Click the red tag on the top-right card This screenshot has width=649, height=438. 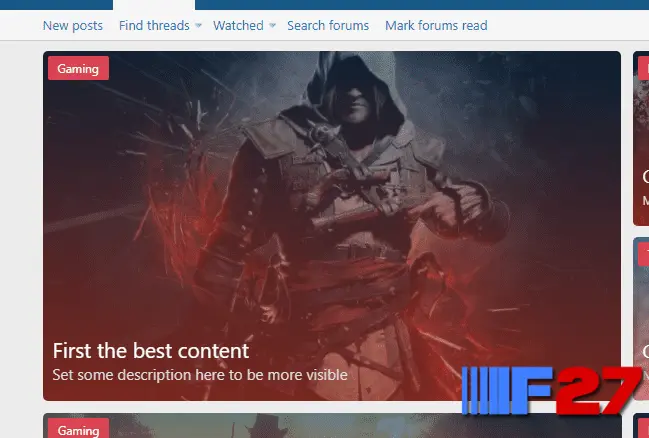click(x=643, y=69)
